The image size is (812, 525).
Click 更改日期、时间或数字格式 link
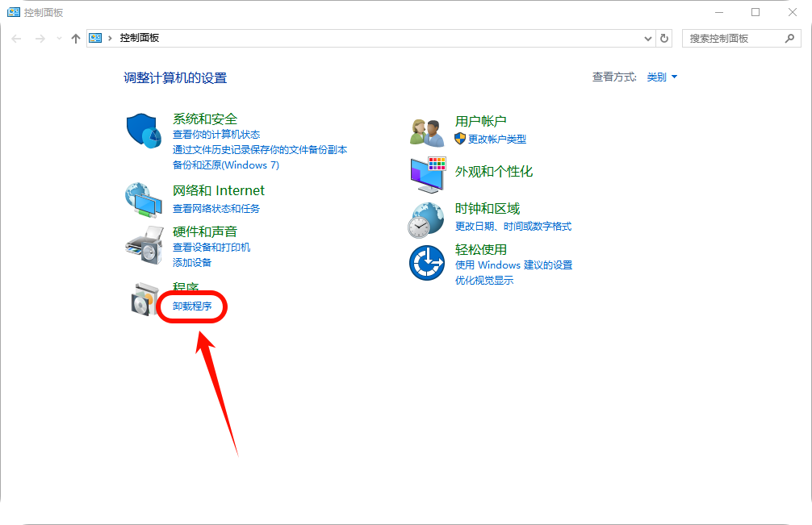tap(513, 226)
